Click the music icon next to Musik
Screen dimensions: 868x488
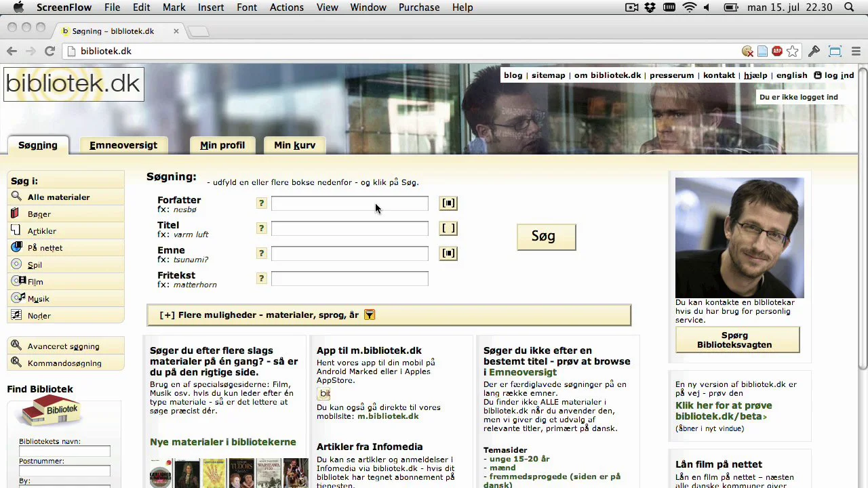click(18, 298)
